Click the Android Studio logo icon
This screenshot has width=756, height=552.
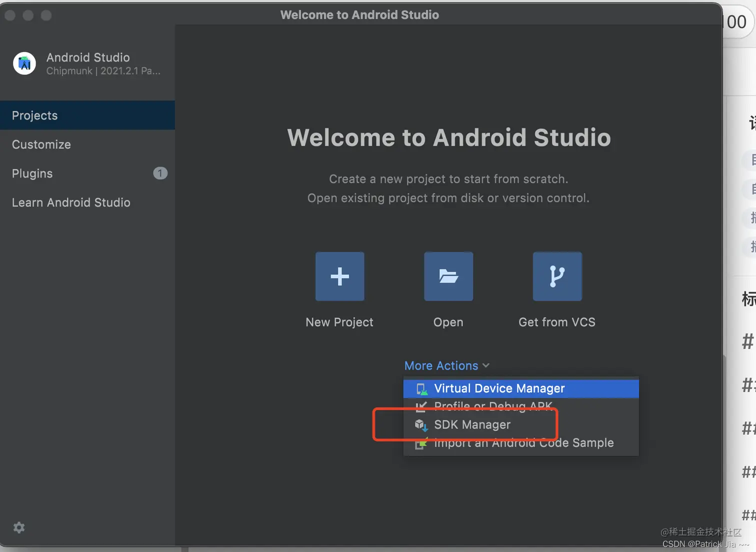(x=24, y=63)
